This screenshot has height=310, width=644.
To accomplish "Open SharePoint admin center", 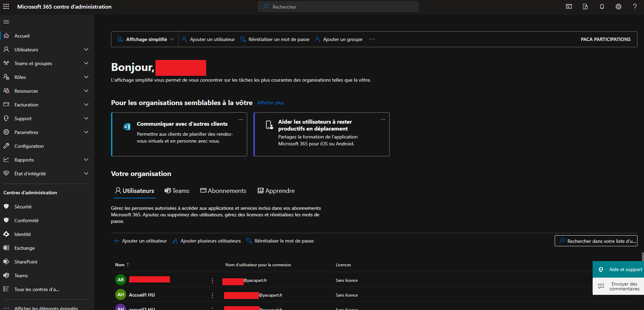I will 26,262.
